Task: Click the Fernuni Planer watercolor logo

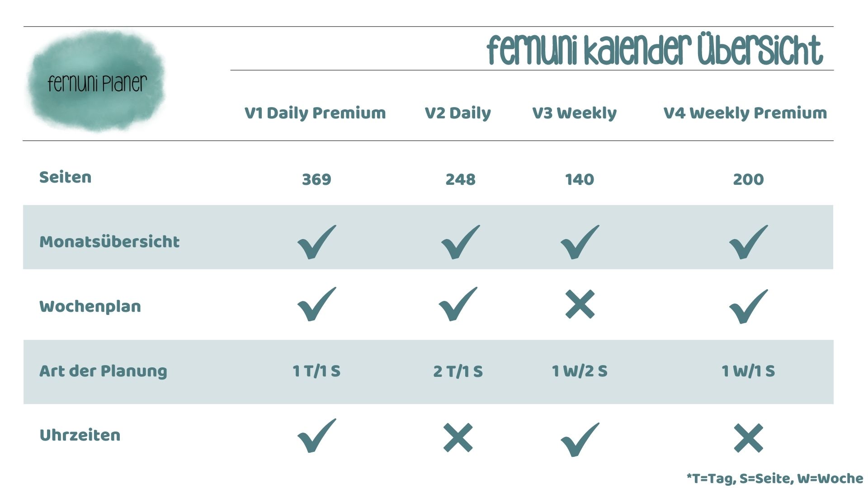Action: coord(97,81)
